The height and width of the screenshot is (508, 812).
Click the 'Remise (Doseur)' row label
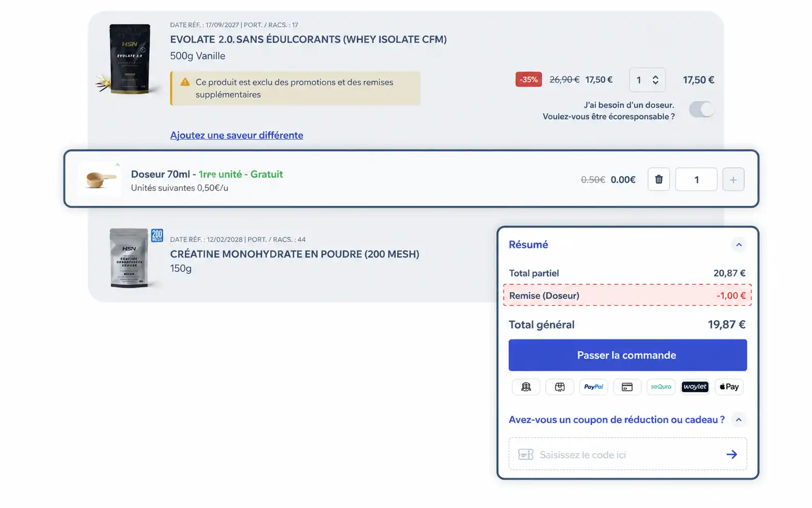[x=544, y=295]
